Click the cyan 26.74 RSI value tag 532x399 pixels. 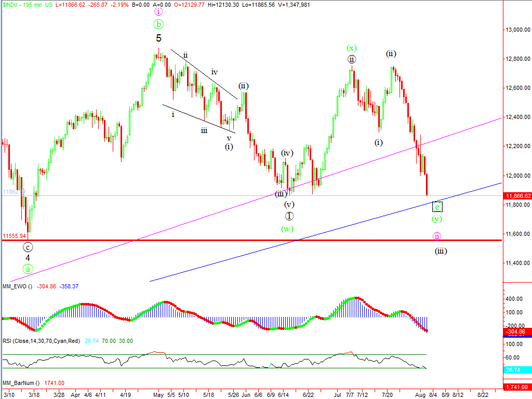[x=518, y=369]
